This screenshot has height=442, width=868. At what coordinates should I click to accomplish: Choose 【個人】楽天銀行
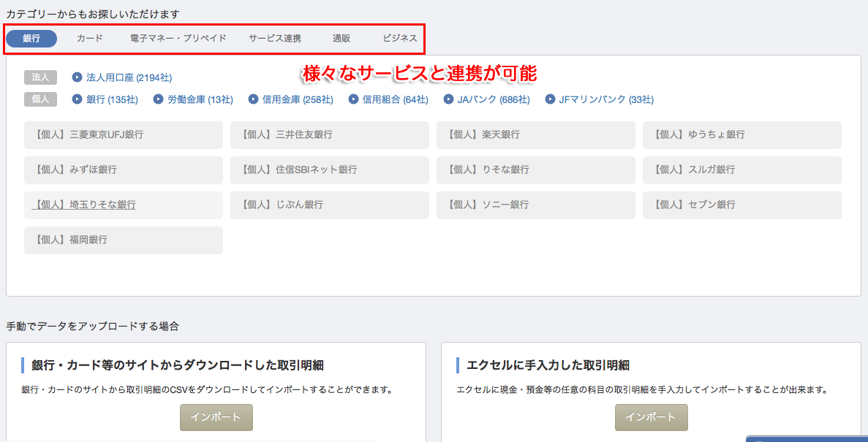pos(536,135)
